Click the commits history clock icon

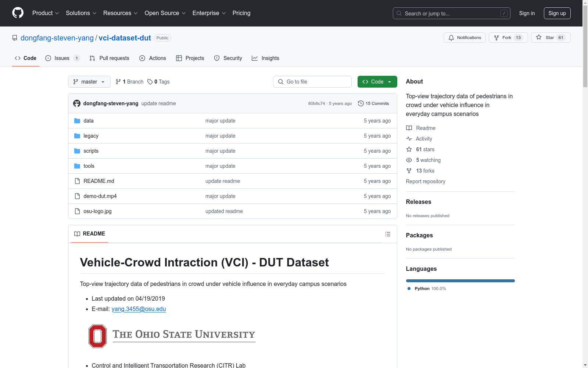(x=361, y=103)
